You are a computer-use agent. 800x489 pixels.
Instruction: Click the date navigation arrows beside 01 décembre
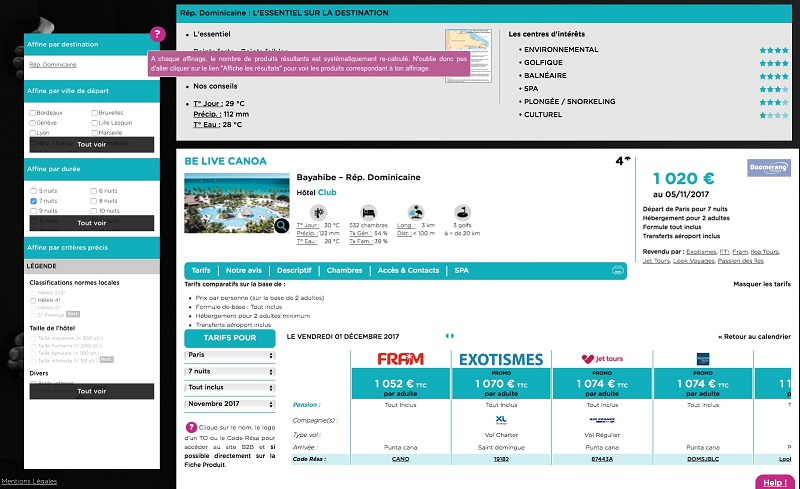tap(449, 336)
